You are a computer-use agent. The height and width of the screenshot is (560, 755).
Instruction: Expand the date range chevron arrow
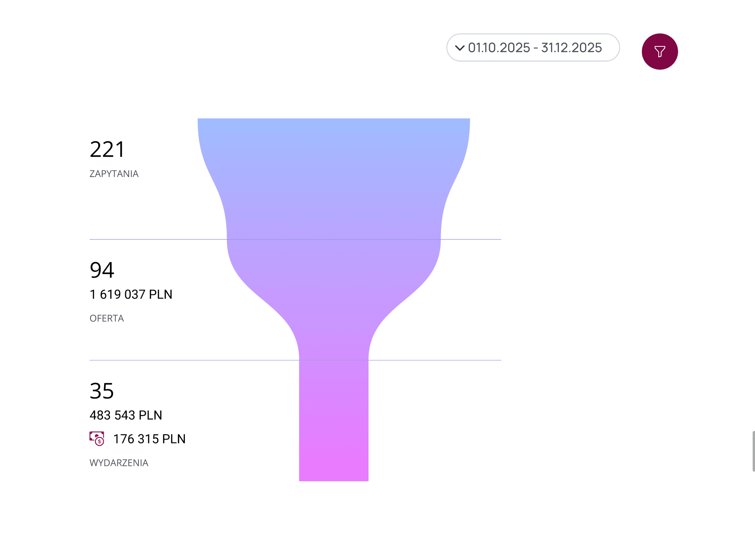pyautogui.click(x=460, y=48)
